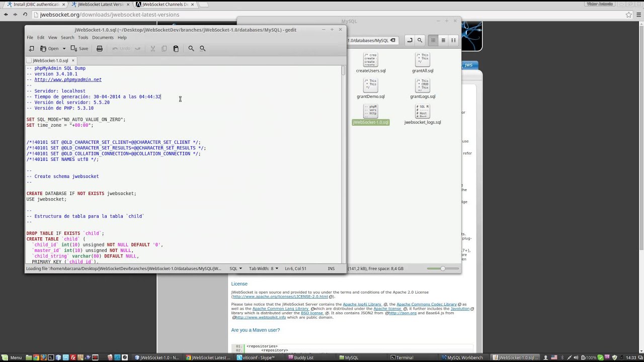
Task: Cut selection with the scissors icon
Action: click(153, 49)
